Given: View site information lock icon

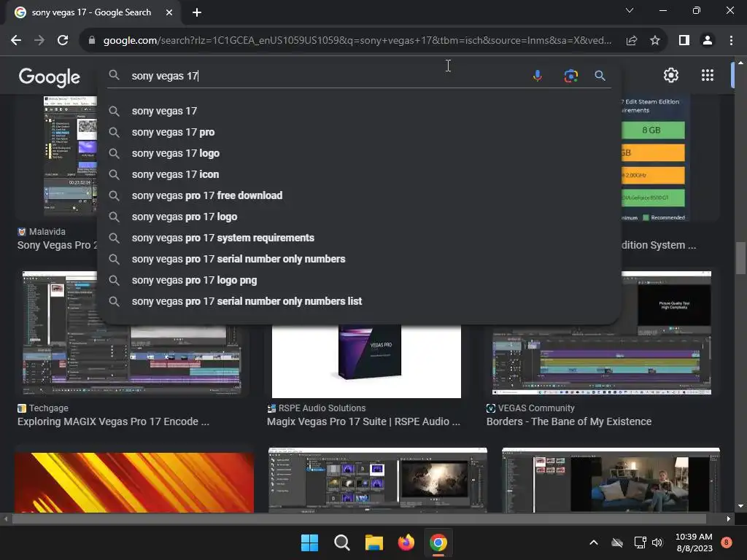Looking at the screenshot, I should (x=92, y=41).
